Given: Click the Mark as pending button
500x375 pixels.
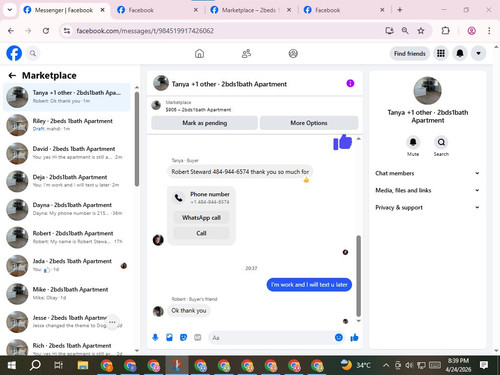Looking at the screenshot, I should coord(205,123).
